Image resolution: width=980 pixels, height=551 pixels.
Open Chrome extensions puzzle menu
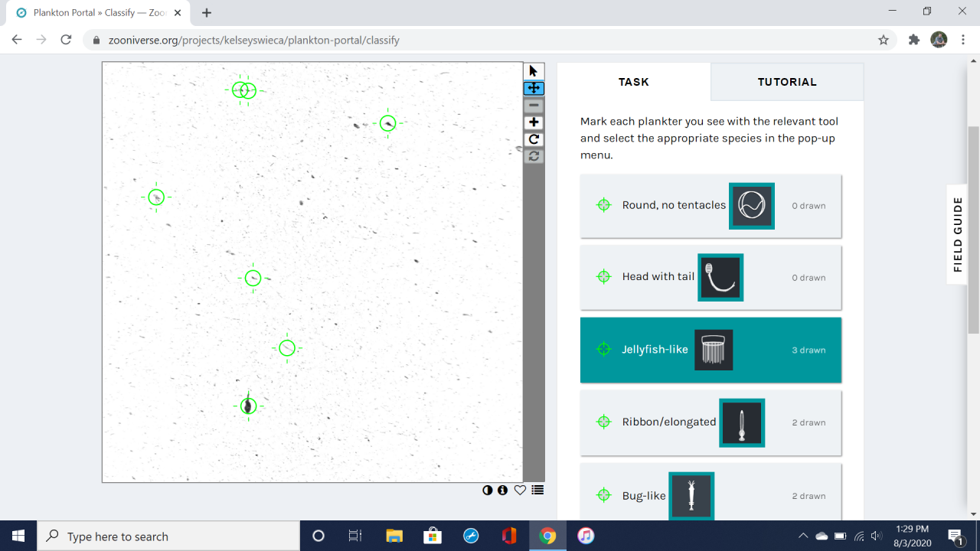(913, 40)
